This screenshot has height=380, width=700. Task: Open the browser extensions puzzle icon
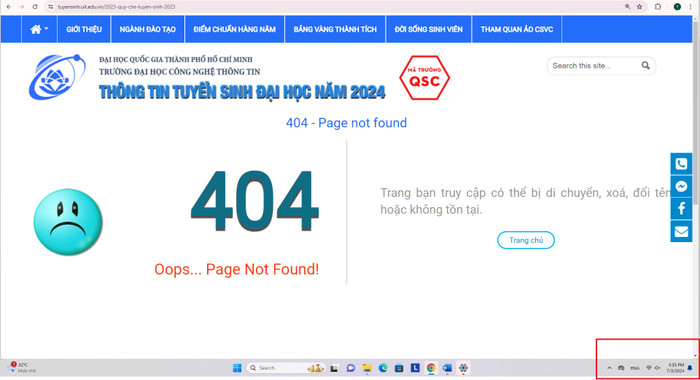click(658, 7)
